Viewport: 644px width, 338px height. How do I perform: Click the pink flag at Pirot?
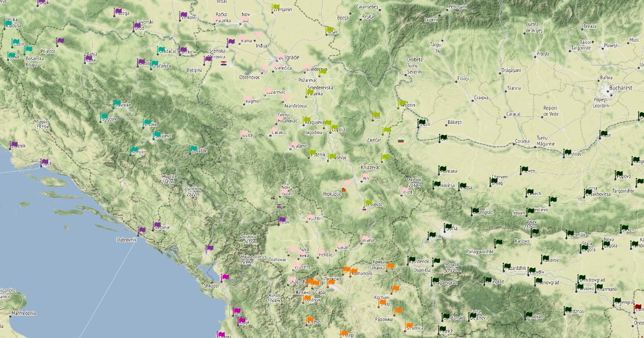[x=405, y=190]
